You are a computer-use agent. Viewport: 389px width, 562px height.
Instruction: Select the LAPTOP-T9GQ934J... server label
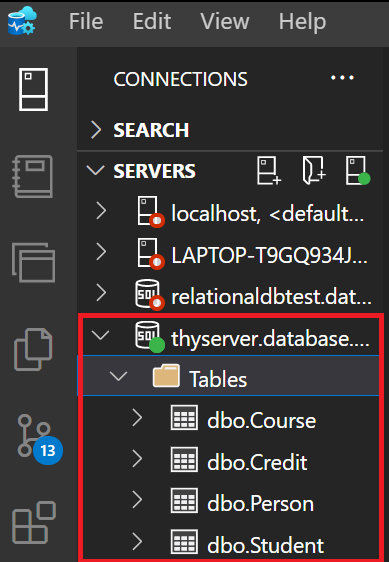(270, 256)
